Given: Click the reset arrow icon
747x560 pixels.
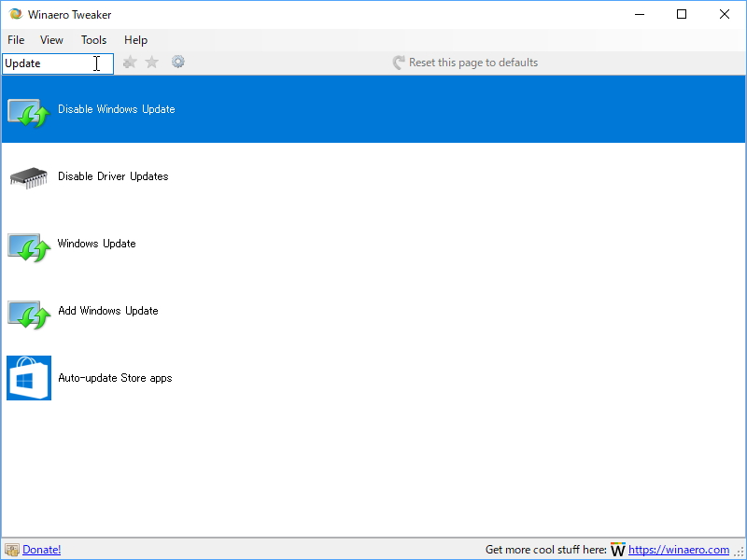Looking at the screenshot, I should (x=399, y=63).
